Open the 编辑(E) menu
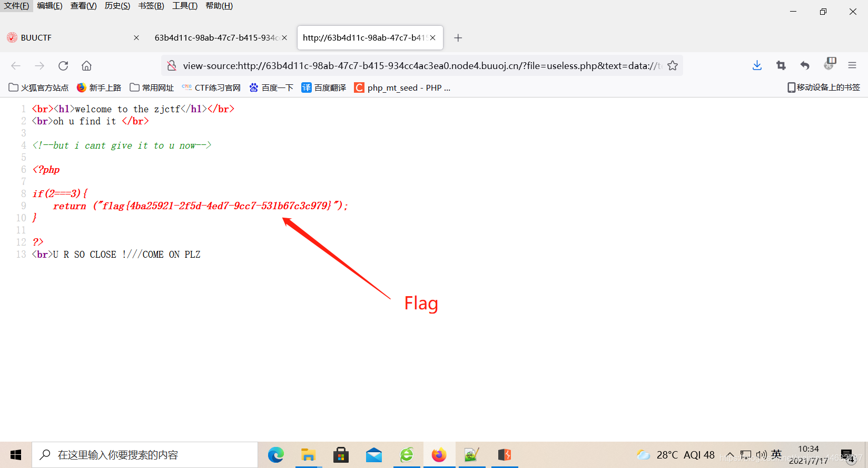The image size is (868, 468). coord(50,6)
